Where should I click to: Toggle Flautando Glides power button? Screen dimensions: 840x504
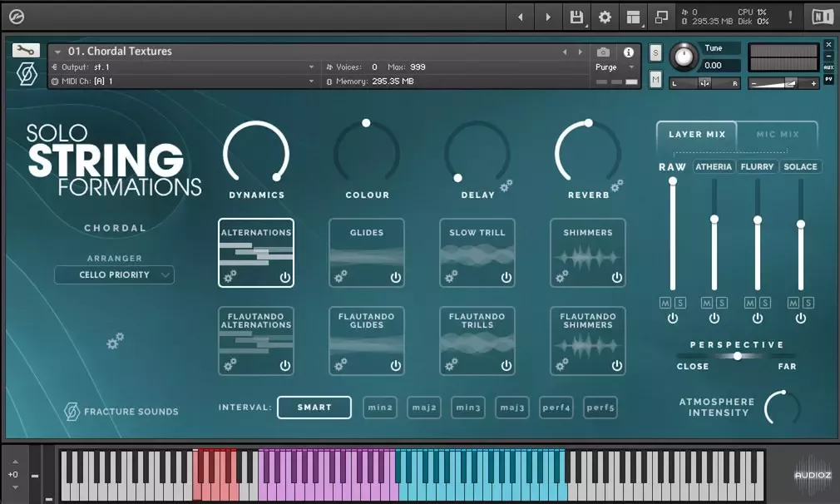coord(395,366)
